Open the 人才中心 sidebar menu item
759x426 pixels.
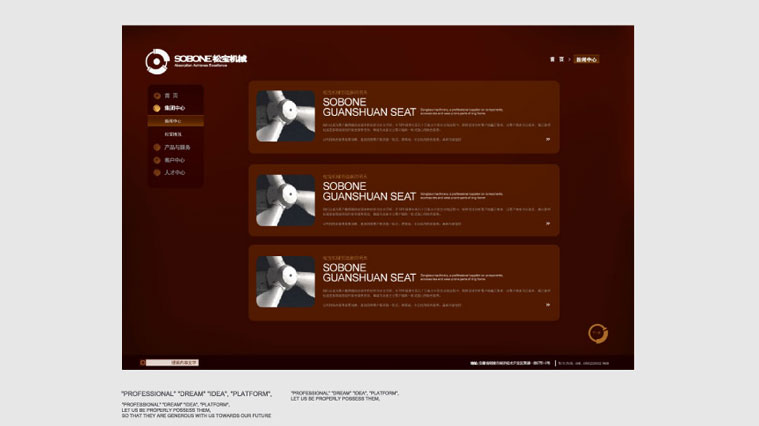point(175,173)
